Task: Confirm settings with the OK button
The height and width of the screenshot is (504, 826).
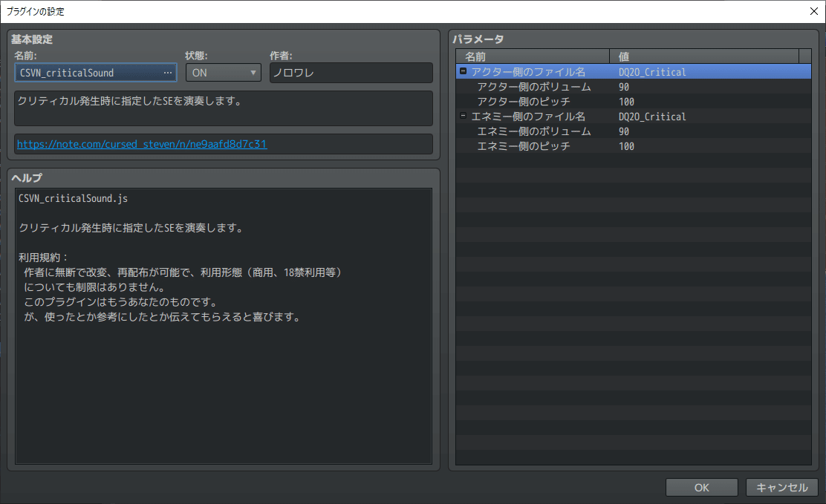Action: [x=700, y=487]
